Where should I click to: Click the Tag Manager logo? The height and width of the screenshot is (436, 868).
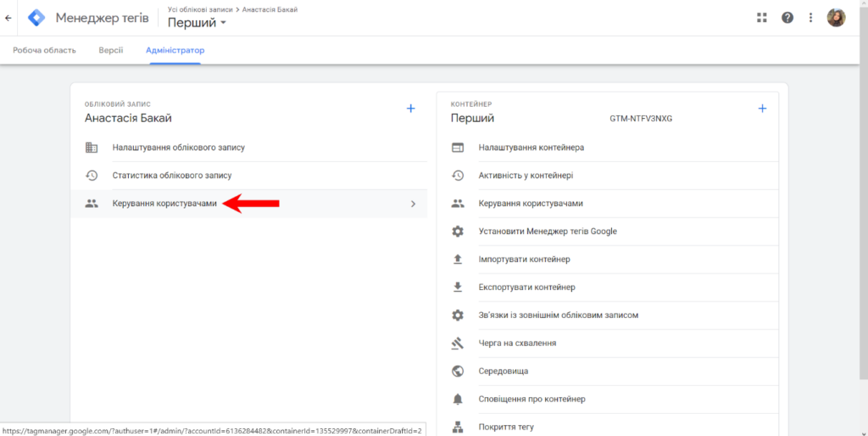point(36,18)
